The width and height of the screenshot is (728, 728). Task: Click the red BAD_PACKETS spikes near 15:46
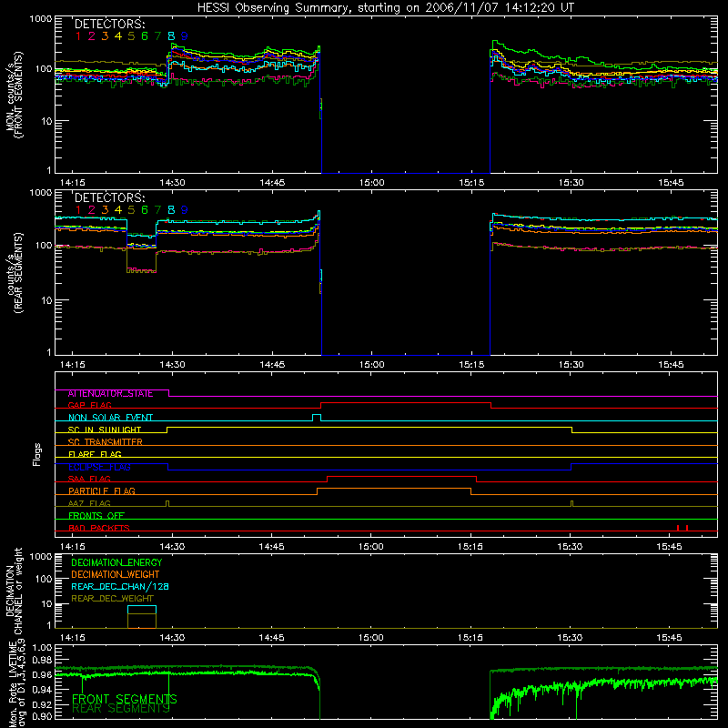(682, 528)
